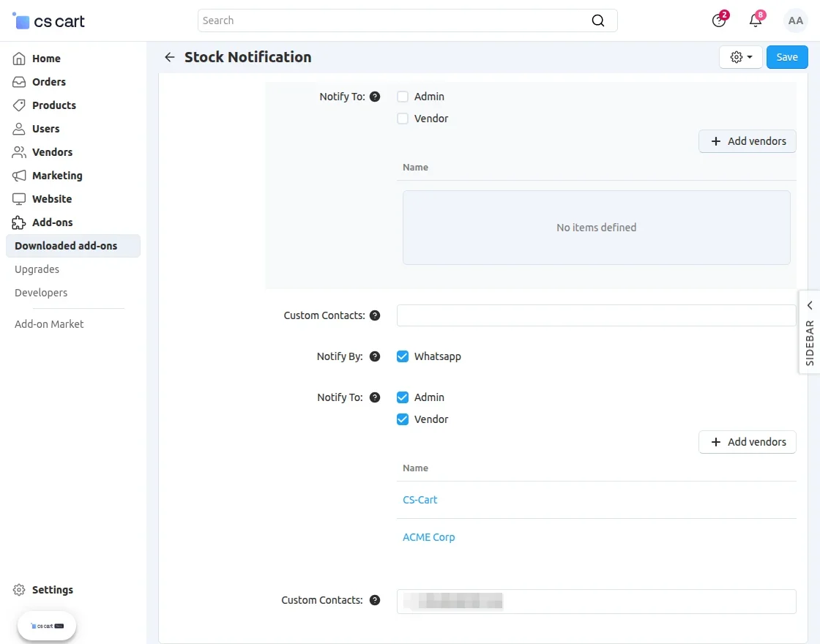The width and height of the screenshot is (820, 644).
Task: Uncheck the Whatsapp checkbox
Action: (x=403, y=356)
